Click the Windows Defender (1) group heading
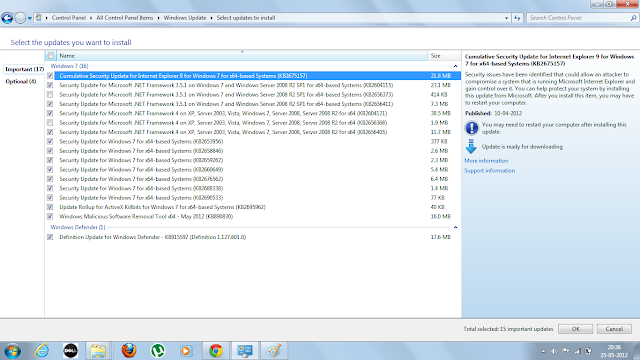 click(x=78, y=227)
